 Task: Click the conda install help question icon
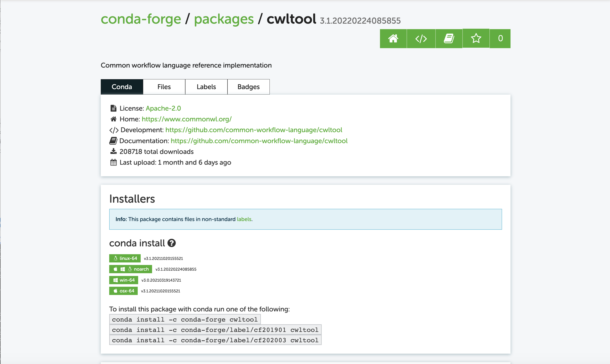(x=172, y=243)
